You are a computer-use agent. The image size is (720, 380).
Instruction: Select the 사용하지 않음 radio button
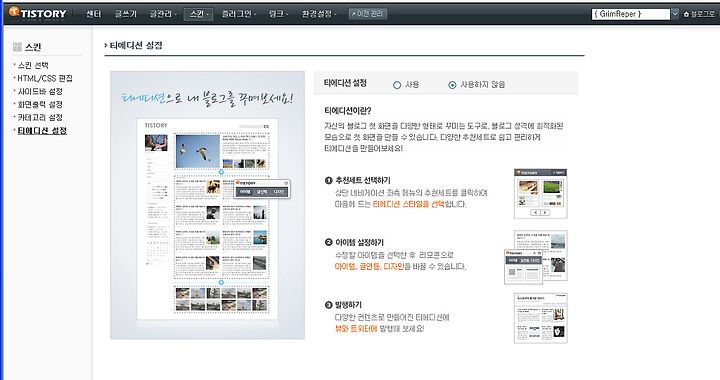tap(452, 85)
